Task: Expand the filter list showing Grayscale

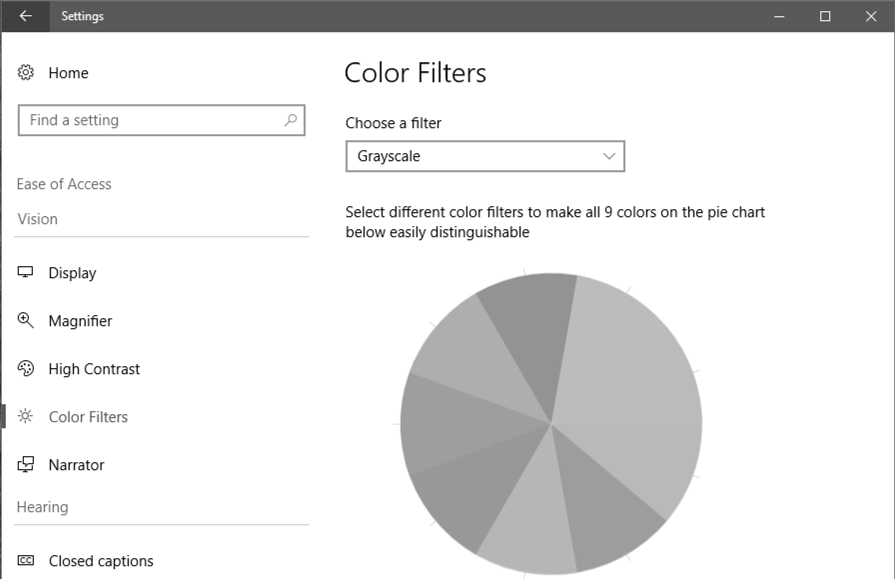Action: pos(484,156)
